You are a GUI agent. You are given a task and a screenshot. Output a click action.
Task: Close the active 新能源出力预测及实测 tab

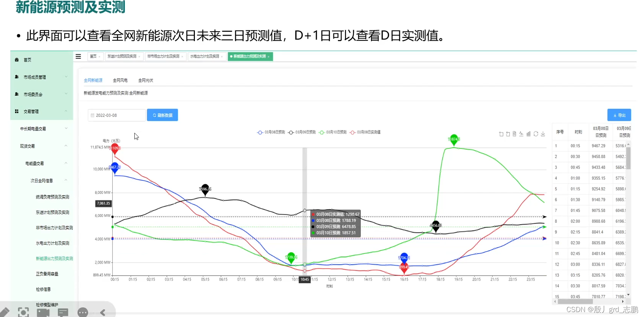point(269,57)
